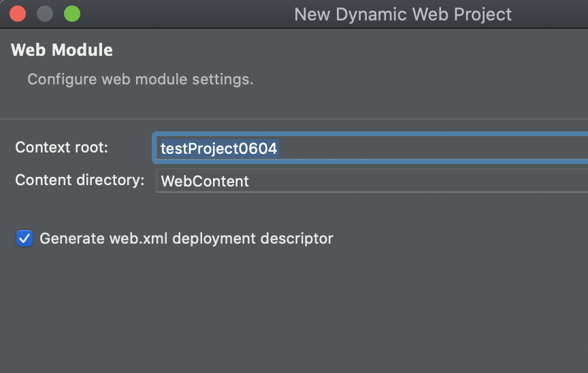Click the word 'deployment' in checkbox label

tap(214, 239)
